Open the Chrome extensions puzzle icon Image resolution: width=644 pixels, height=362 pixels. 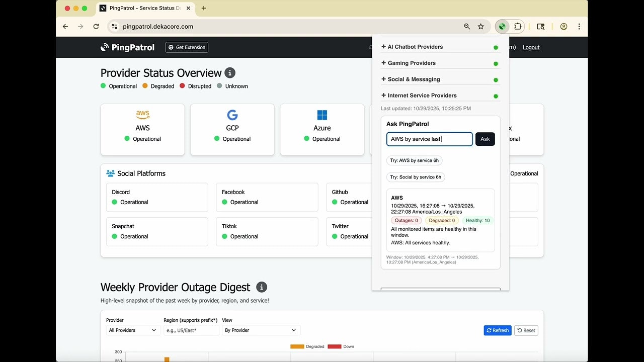[518, 27]
